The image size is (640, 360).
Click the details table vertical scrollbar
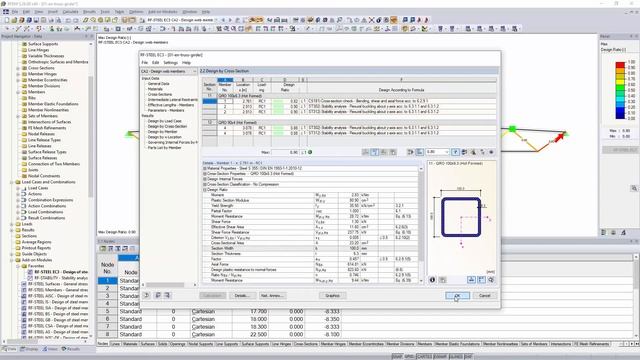point(421,224)
